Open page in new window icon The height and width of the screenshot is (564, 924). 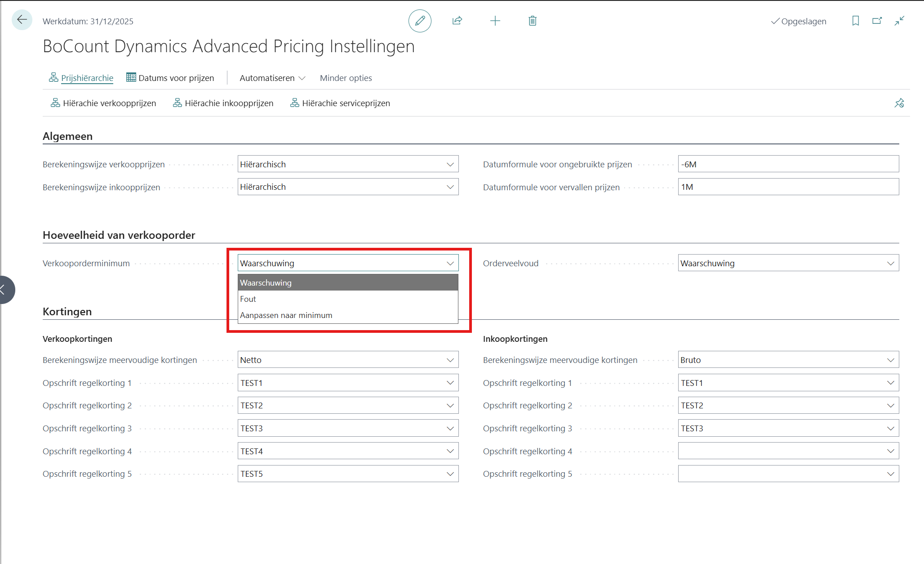(877, 21)
